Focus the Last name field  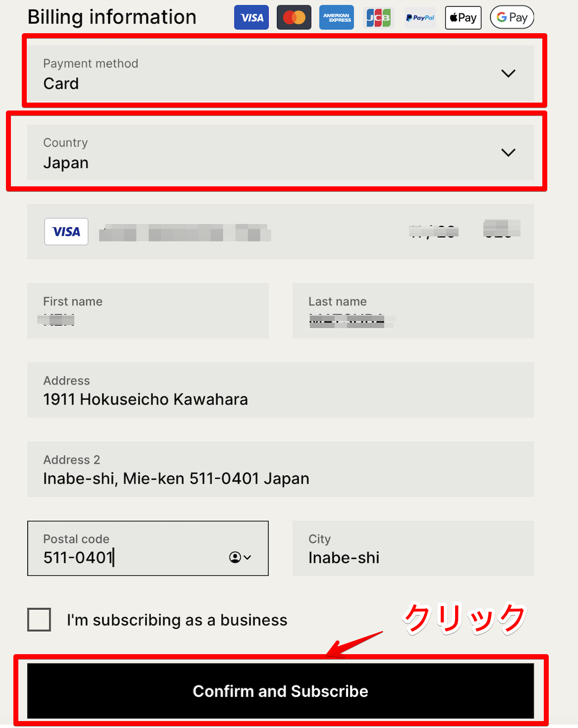pos(413,311)
